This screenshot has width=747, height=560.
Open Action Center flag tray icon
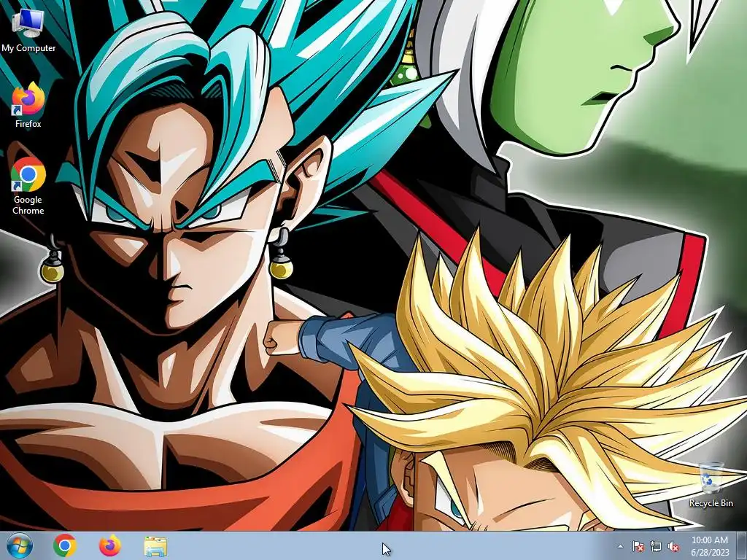638,546
